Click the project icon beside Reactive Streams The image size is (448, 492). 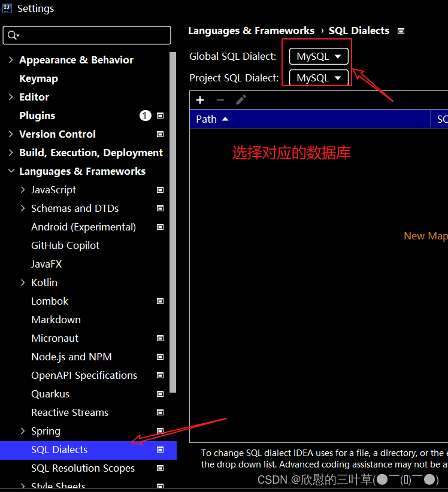[x=160, y=412]
